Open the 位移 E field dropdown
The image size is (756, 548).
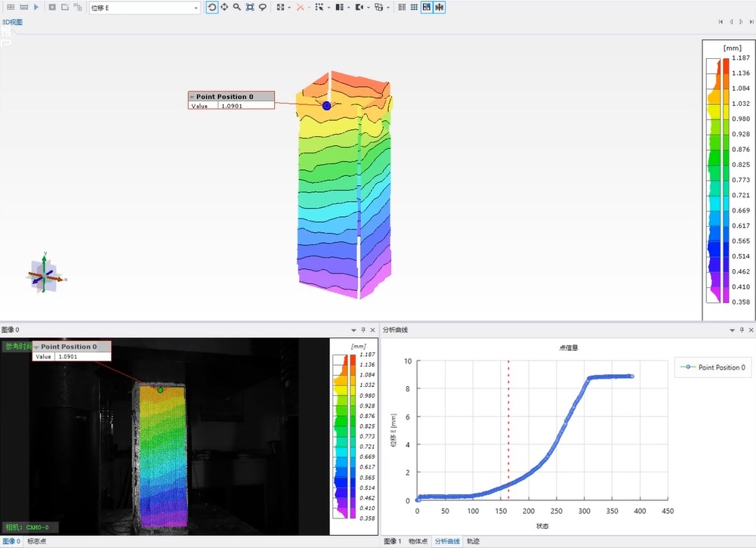coord(196,8)
